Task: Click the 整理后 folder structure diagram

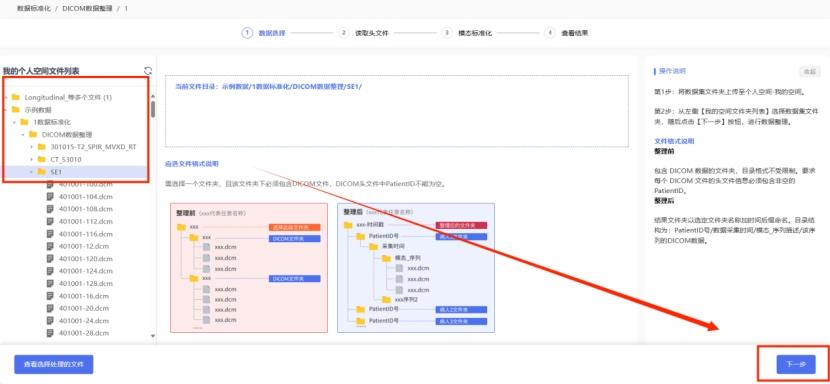Action: coord(416,268)
